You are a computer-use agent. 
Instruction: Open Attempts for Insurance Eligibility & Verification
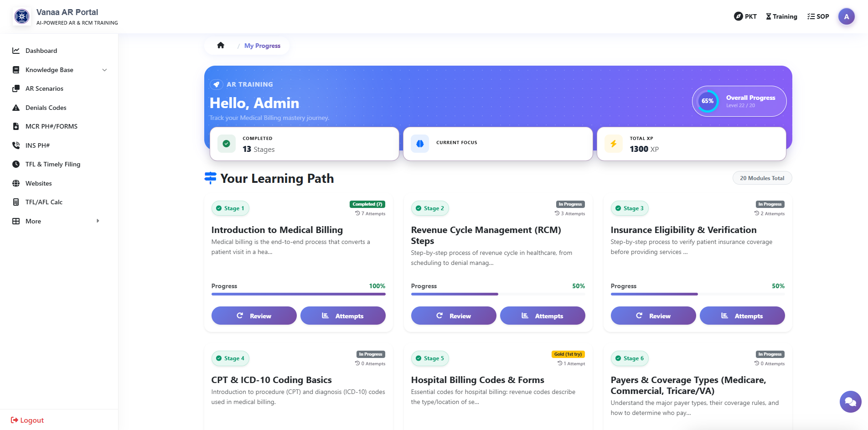click(742, 316)
